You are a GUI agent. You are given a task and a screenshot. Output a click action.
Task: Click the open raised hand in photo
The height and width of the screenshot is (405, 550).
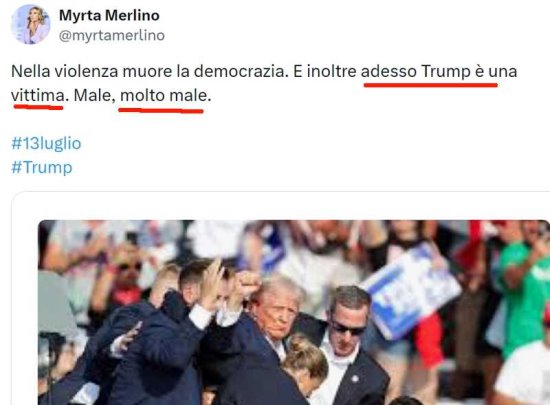pos(212,284)
